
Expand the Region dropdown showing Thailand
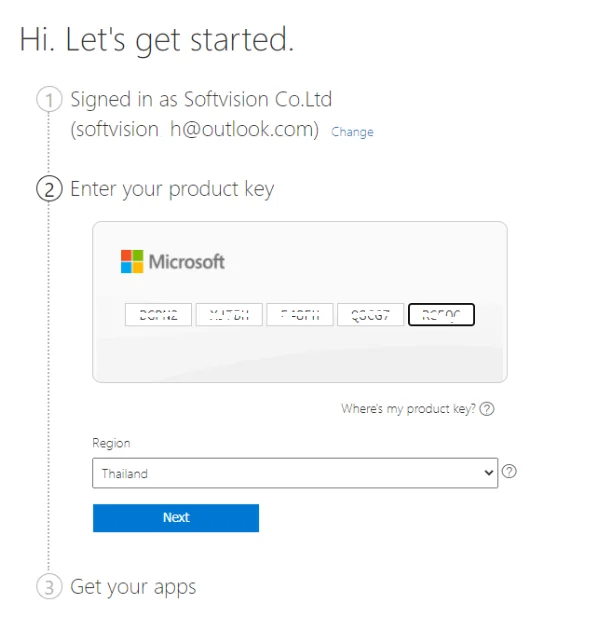pyautogui.click(x=295, y=473)
